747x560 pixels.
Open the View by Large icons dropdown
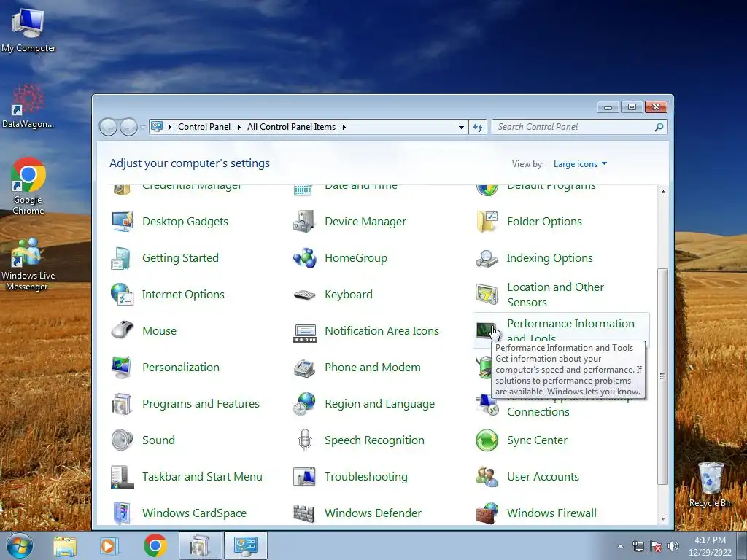(580, 164)
